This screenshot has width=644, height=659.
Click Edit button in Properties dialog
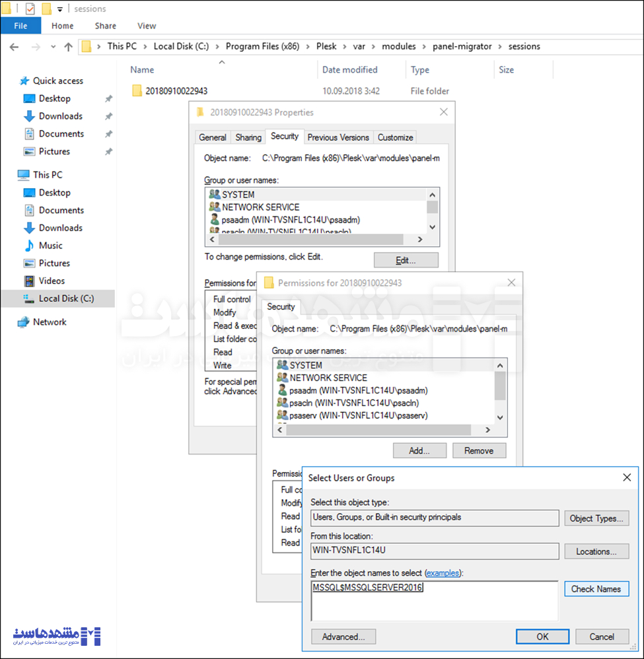click(x=406, y=260)
